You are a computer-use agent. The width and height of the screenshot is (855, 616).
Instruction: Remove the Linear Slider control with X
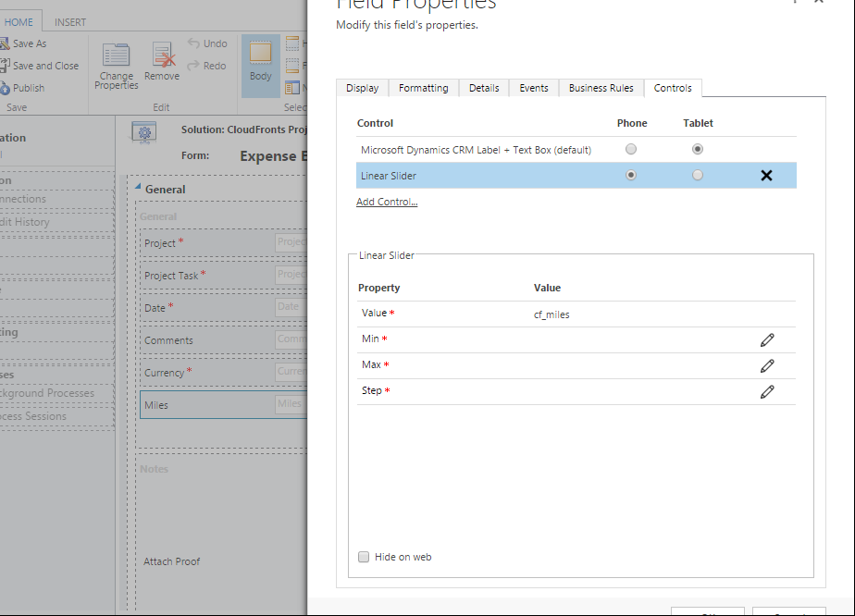coord(766,176)
